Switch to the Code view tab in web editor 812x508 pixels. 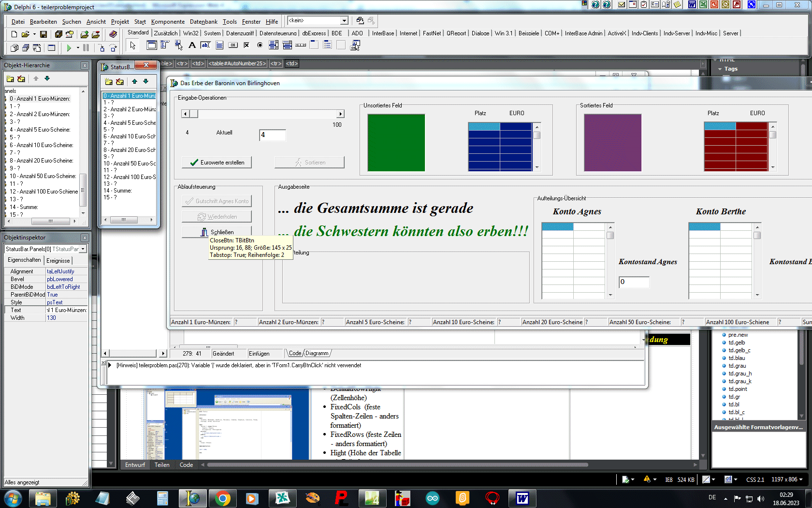pos(186,465)
